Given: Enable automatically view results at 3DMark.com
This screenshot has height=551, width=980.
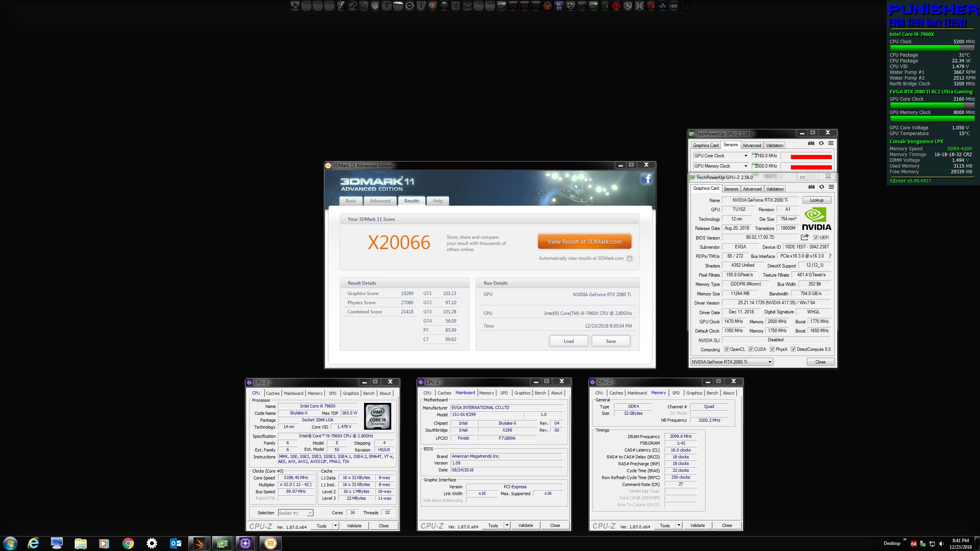Looking at the screenshot, I should coord(629,258).
